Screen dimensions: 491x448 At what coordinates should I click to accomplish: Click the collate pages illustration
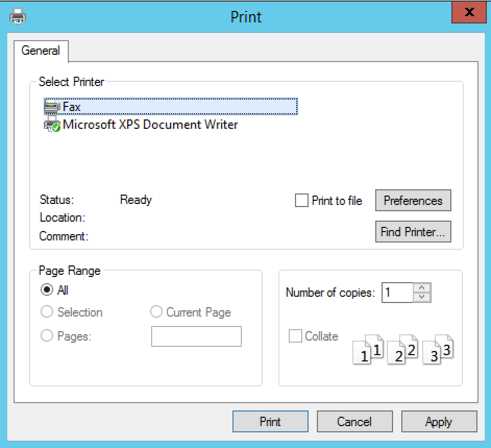(403, 349)
